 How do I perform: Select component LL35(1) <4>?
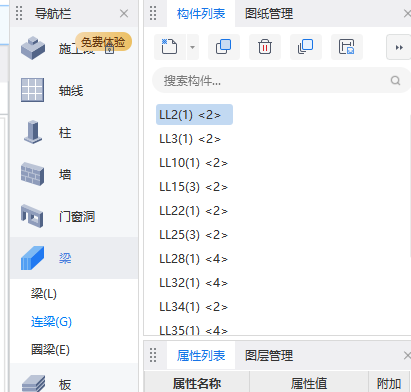[193, 330]
